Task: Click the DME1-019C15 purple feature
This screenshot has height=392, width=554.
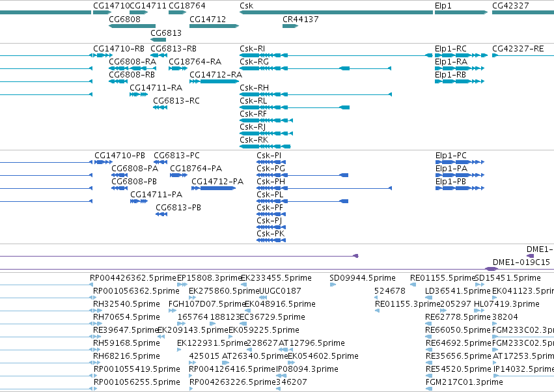Action: [491, 269]
